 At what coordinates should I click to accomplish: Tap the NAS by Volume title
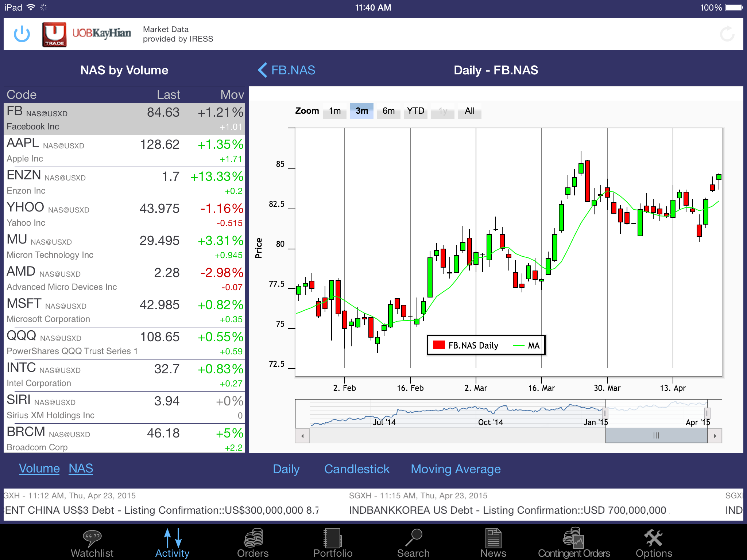(x=124, y=70)
